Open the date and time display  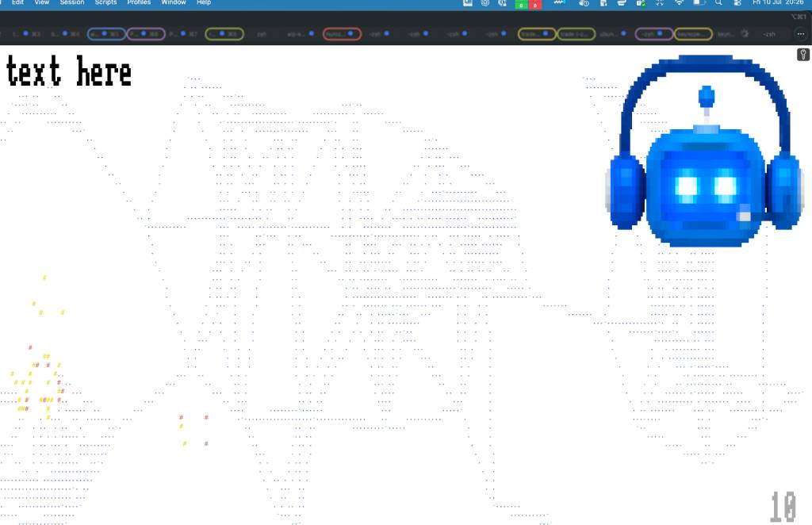(778, 2)
